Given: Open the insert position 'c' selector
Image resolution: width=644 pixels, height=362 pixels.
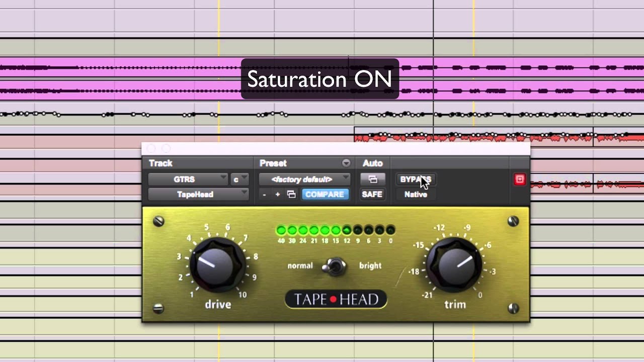Looking at the screenshot, I should coord(239,179).
